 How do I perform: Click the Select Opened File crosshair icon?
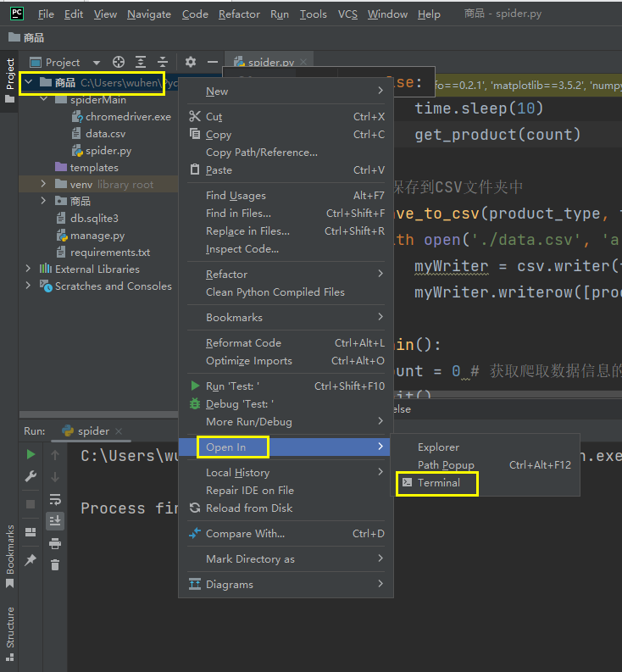119,62
